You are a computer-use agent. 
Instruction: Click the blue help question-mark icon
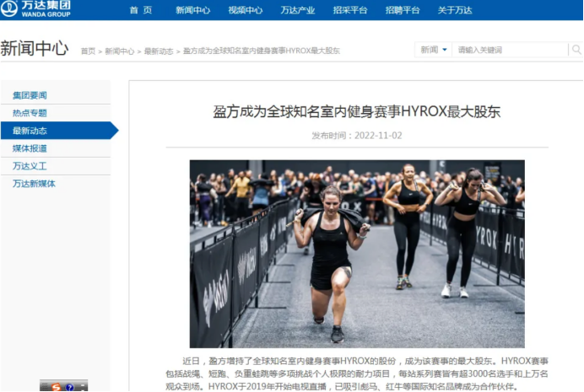coord(70,388)
